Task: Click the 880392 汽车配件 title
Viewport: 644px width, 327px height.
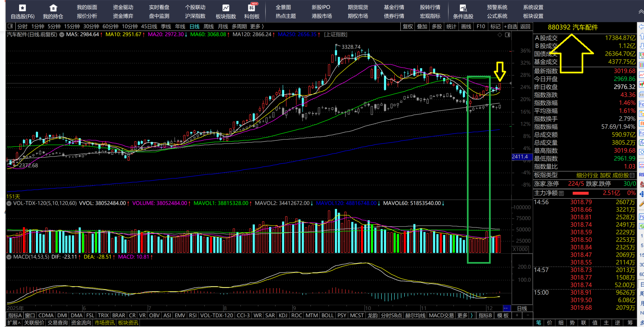Action: tap(573, 27)
